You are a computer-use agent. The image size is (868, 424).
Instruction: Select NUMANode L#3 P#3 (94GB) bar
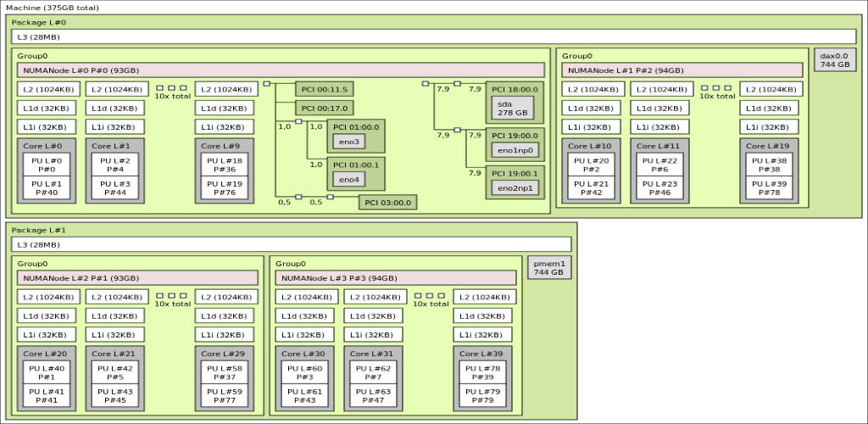(x=396, y=278)
